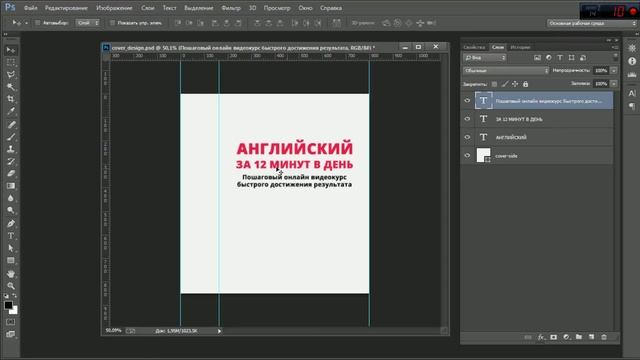Open Histogram panel icon on right dock

(632, 75)
